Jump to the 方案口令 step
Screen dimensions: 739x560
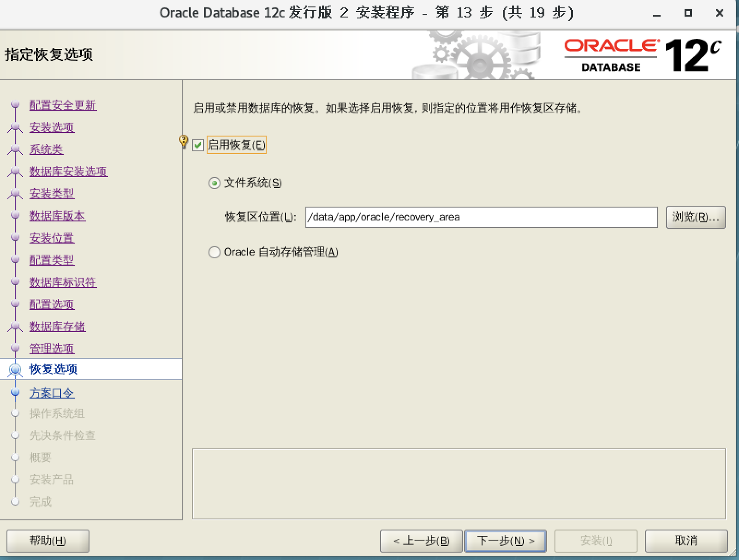[52, 393]
